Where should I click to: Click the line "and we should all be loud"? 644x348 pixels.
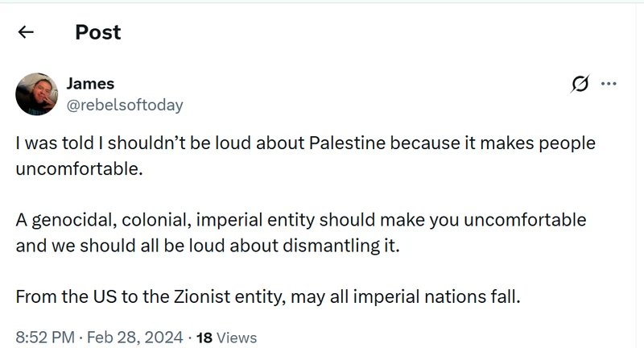(x=208, y=245)
